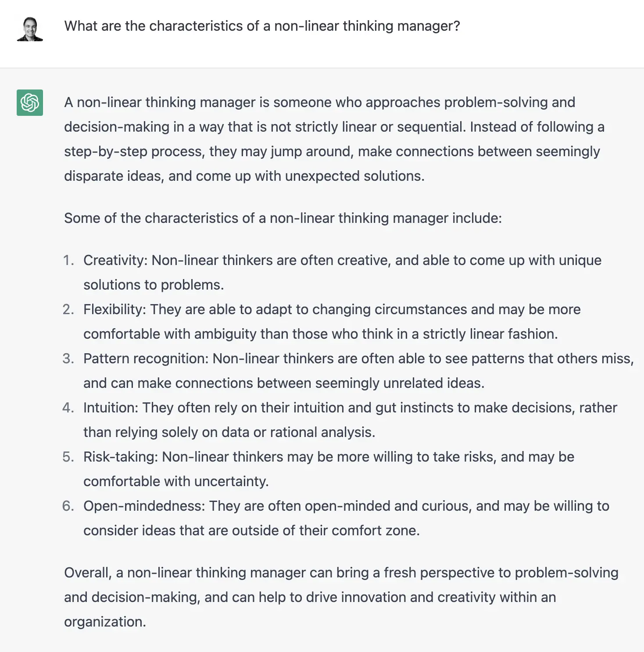Screen dimensions: 644x652
Task: Click the 'Flexibility' list item
Action: 332,322
